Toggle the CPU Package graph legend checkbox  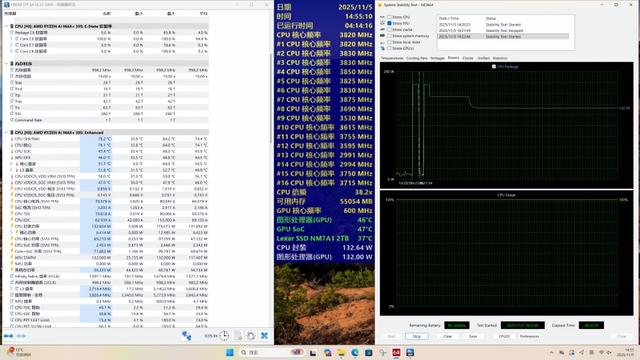tap(494, 67)
